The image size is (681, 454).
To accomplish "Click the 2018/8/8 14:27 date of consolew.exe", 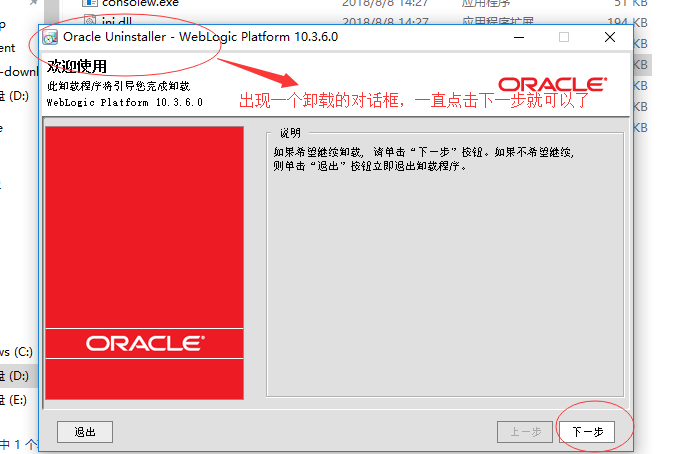I will pyautogui.click(x=385, y=3).
